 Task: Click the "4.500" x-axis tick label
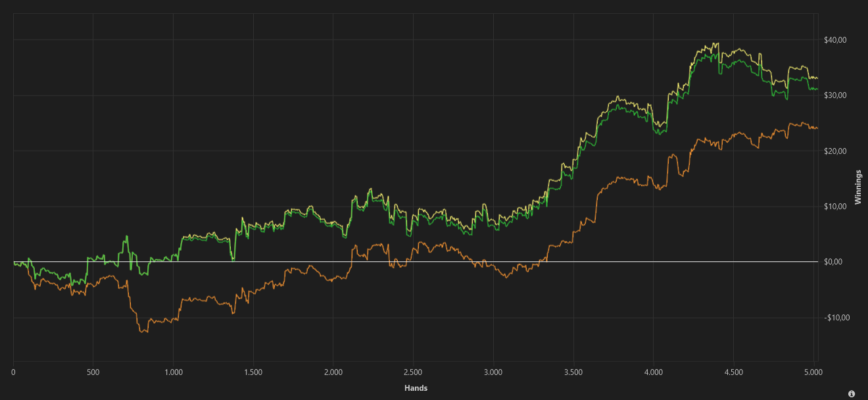click(734, 372)
